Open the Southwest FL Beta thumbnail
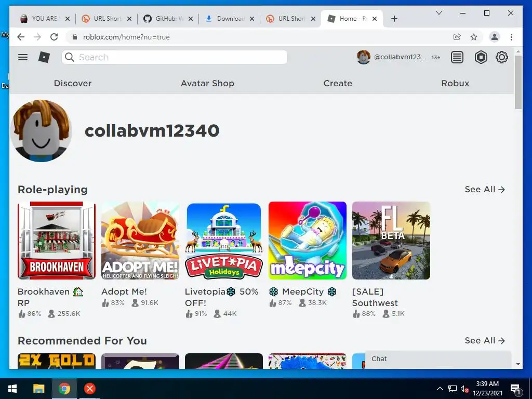The image size is (532, 399). click(391, 241)
